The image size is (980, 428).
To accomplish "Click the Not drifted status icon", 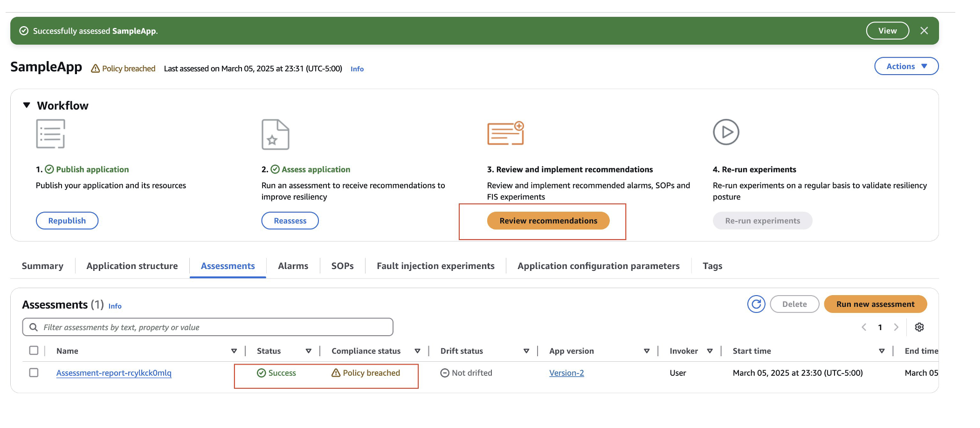I will point(445,373).
